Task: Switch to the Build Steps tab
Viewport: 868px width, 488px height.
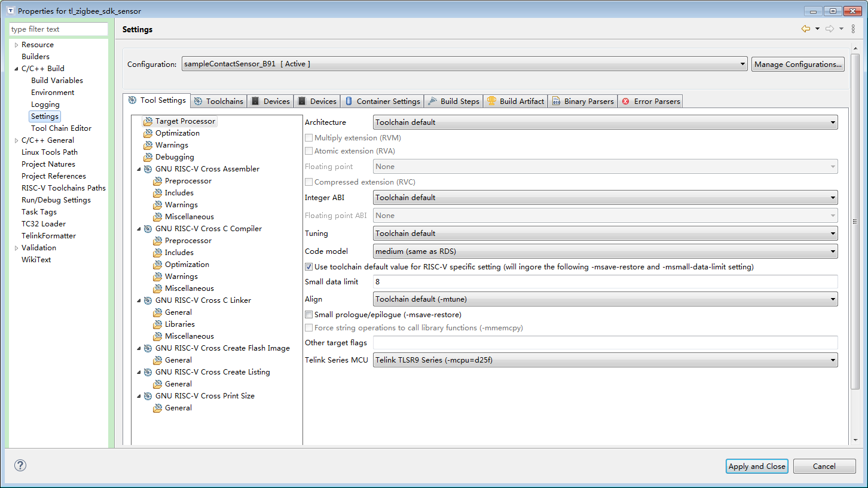Action: (x=454, y=101)
